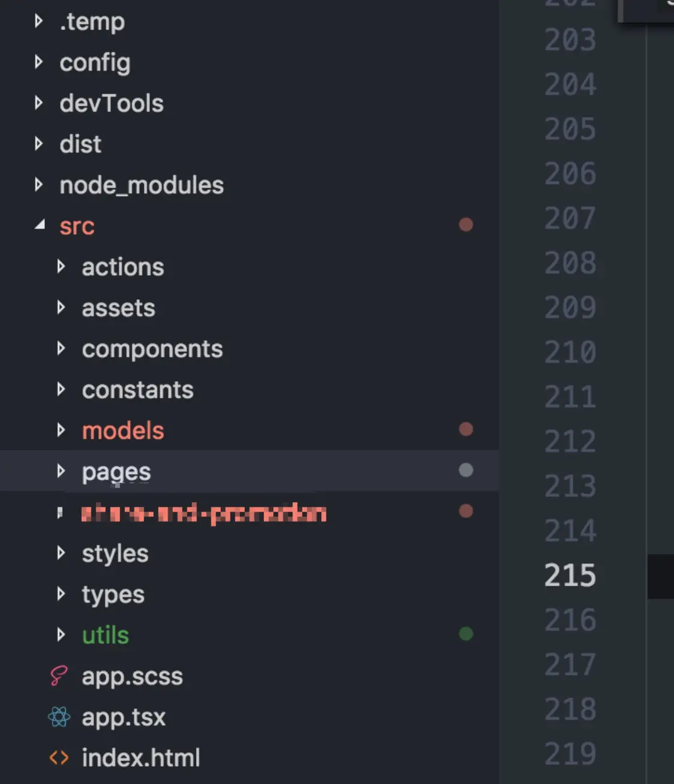Click the red modified dot next to src
This screenshot has width=674, height=784.
pos(466,225)
